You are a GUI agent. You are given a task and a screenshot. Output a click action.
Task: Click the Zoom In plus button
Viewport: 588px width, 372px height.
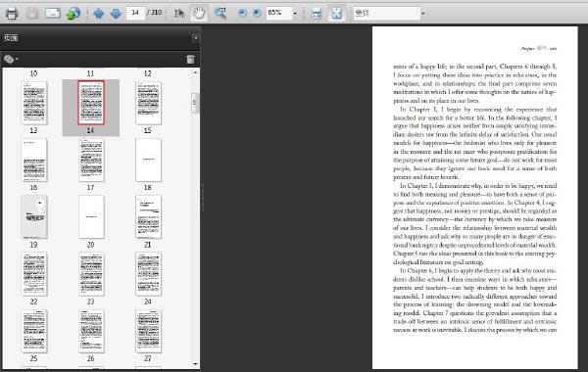257,13
